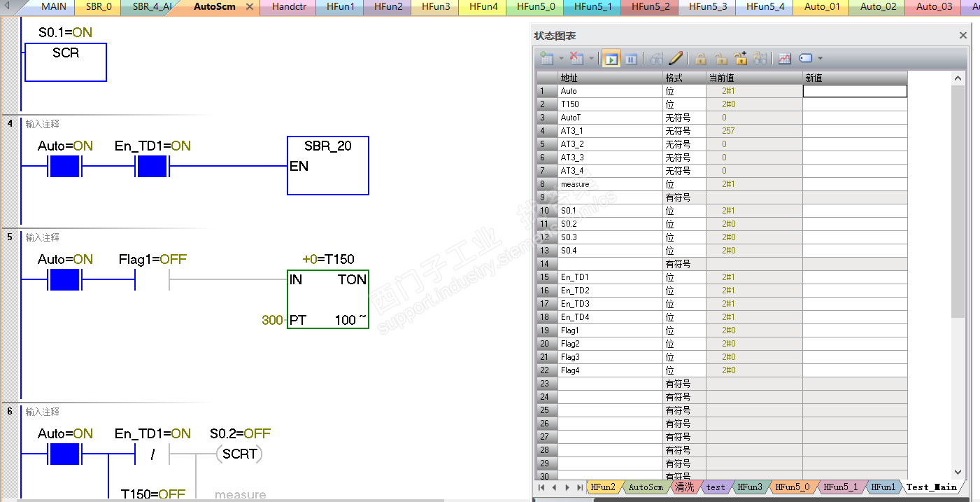Image resolution: width=980 pixels, height=502 pixels.
Task: Switch to the Handctr tab
Action: coord(290,6)
